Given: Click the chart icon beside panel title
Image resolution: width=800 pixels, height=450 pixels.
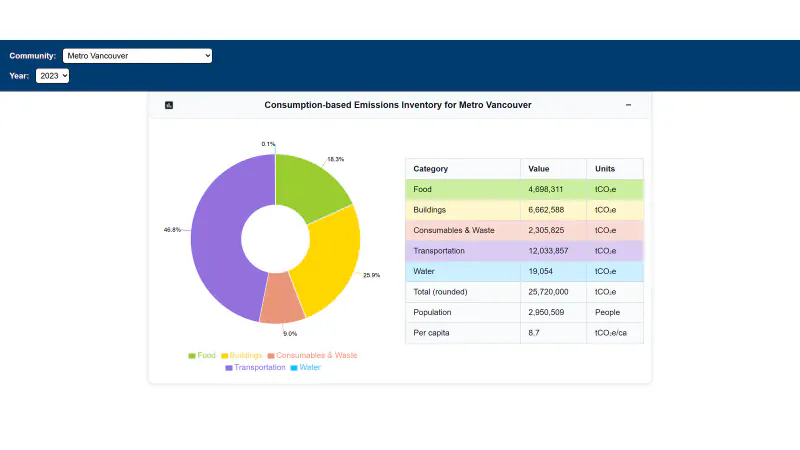Looking at the screenshot, I should (169, 105).
